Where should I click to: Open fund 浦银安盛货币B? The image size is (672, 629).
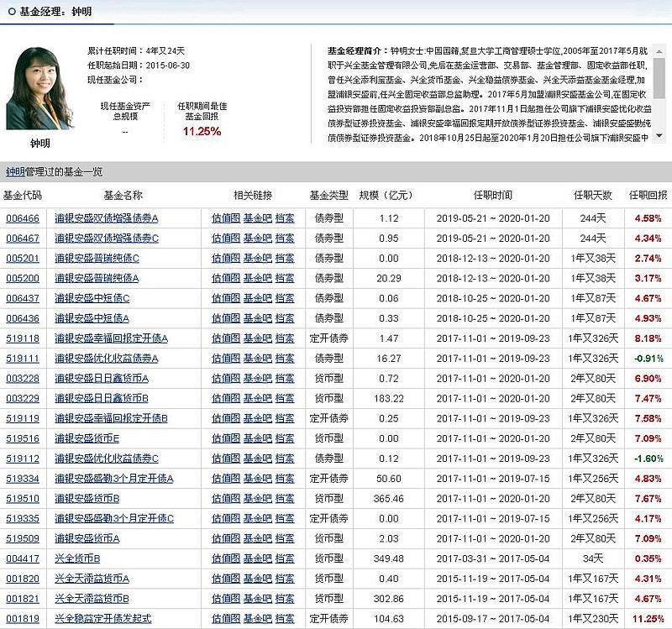87,499
